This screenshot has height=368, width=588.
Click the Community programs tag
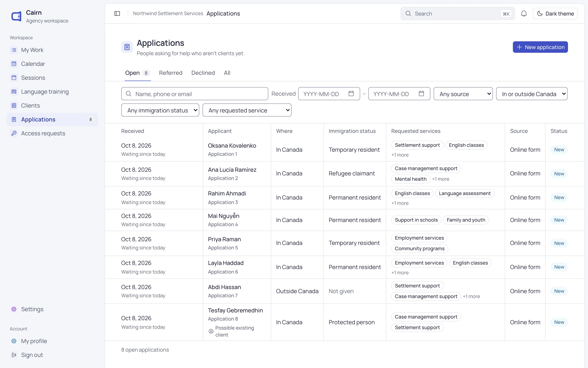[x=420, y=248]
